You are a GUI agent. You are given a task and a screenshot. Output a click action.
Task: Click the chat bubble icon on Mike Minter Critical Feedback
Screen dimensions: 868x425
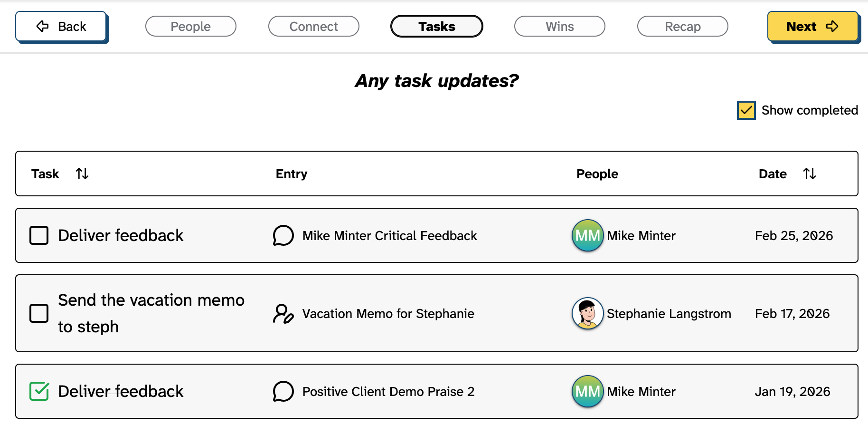point(283,235)
